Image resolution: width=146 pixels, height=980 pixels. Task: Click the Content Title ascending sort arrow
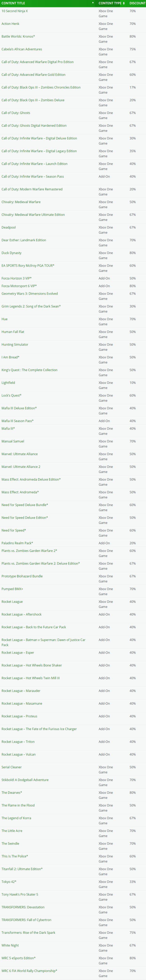[x=93, y=3]
